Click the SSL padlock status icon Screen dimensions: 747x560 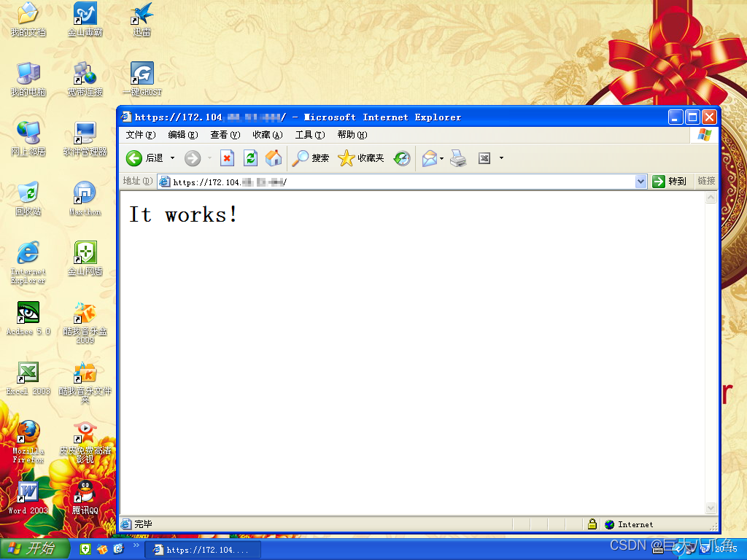click(x=592, y=524)
